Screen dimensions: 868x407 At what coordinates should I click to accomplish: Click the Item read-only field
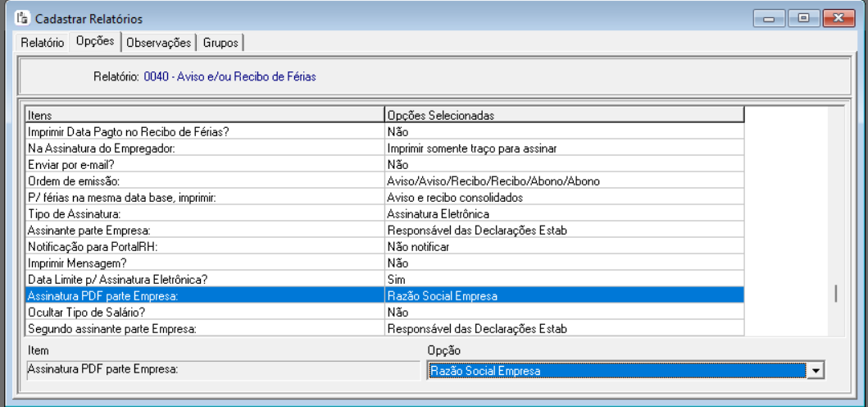221,371
